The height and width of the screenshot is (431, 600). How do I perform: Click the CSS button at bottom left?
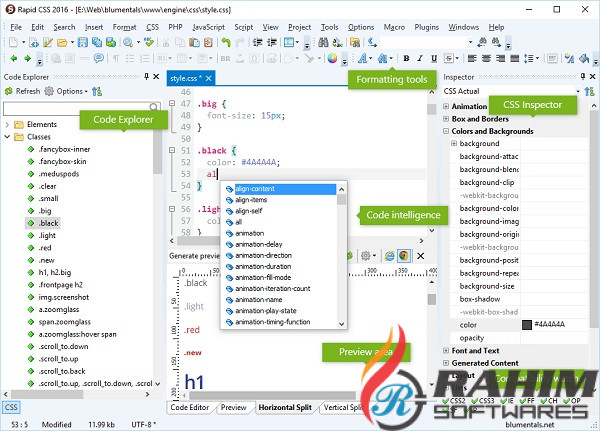11,407
